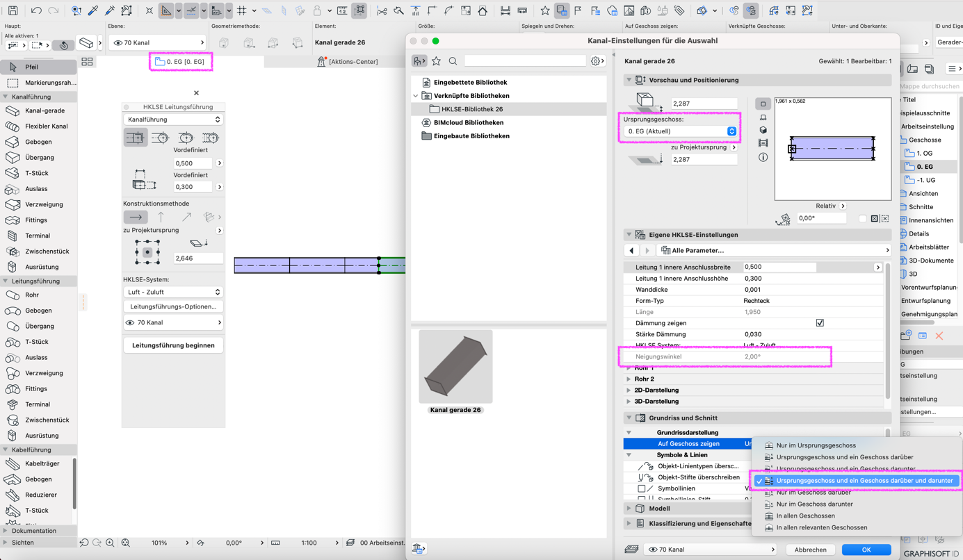Click OK to confirm settings
This screenshot has width=963, height=560.
click(866, 550)
